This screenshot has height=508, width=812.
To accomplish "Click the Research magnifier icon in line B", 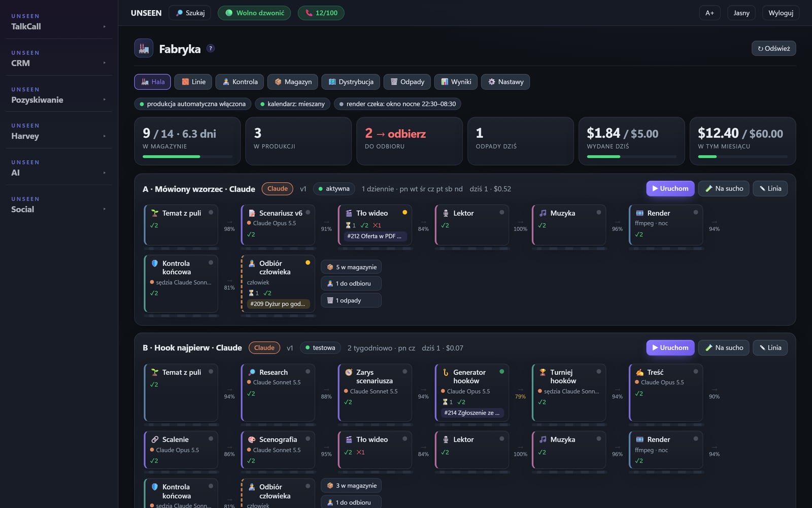I will [x=252, y=372].
